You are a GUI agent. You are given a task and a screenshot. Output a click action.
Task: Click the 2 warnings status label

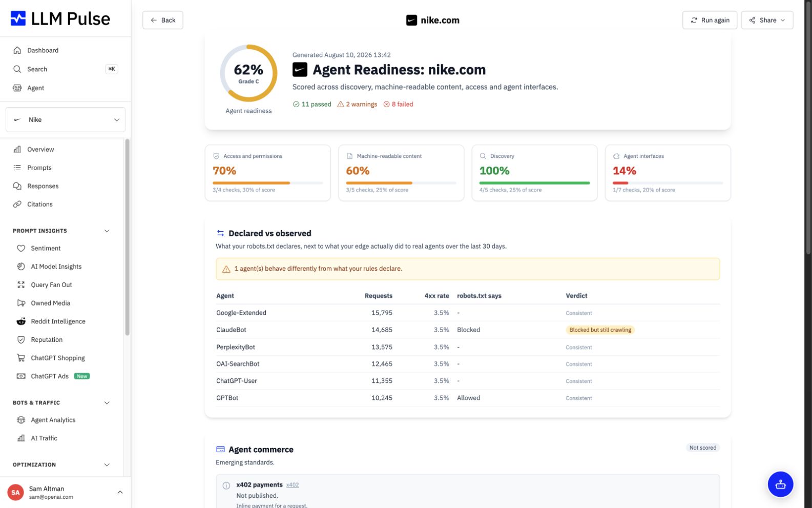click(x=357, y=104)
